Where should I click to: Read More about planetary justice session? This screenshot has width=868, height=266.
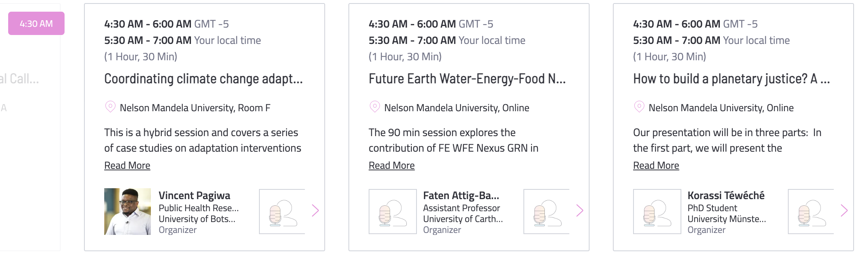point(656,165)
